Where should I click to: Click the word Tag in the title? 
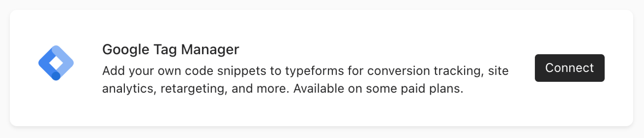[165, 50]
